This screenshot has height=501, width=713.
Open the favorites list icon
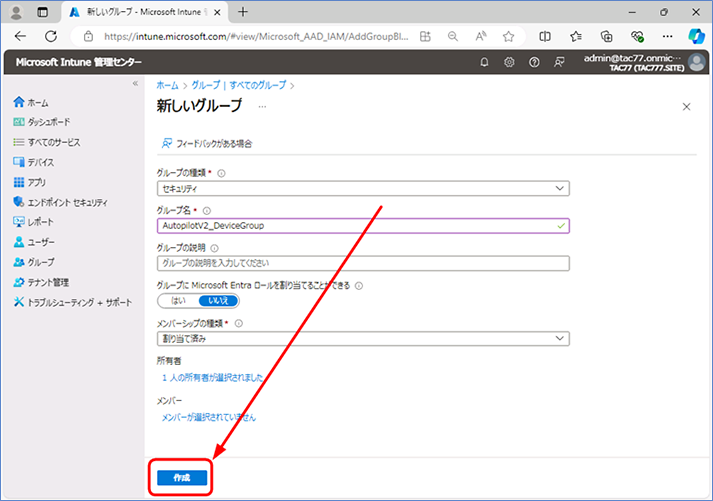(576, 36)
